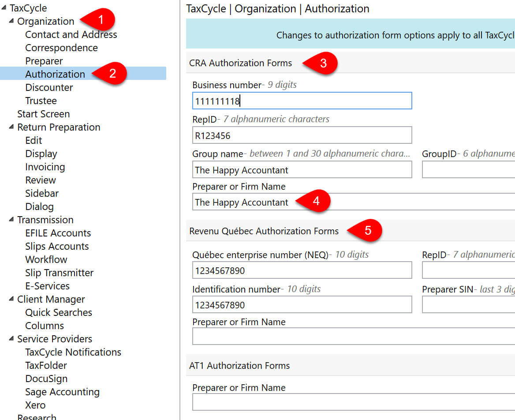Click the Québec enterprise number field
The image size is (515, 420).
pos(302,270)
